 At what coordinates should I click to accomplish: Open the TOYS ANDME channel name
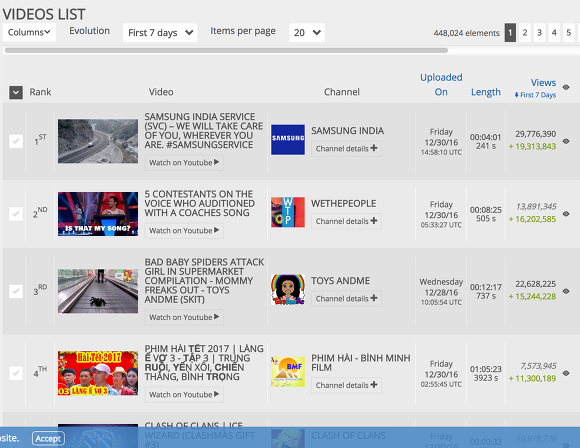340,281
